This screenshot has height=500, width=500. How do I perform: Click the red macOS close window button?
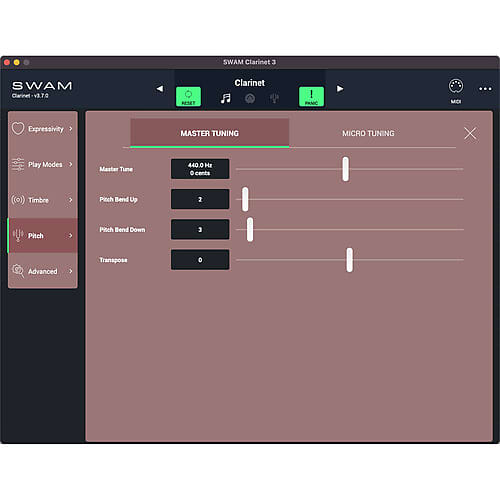click(7, 62)
